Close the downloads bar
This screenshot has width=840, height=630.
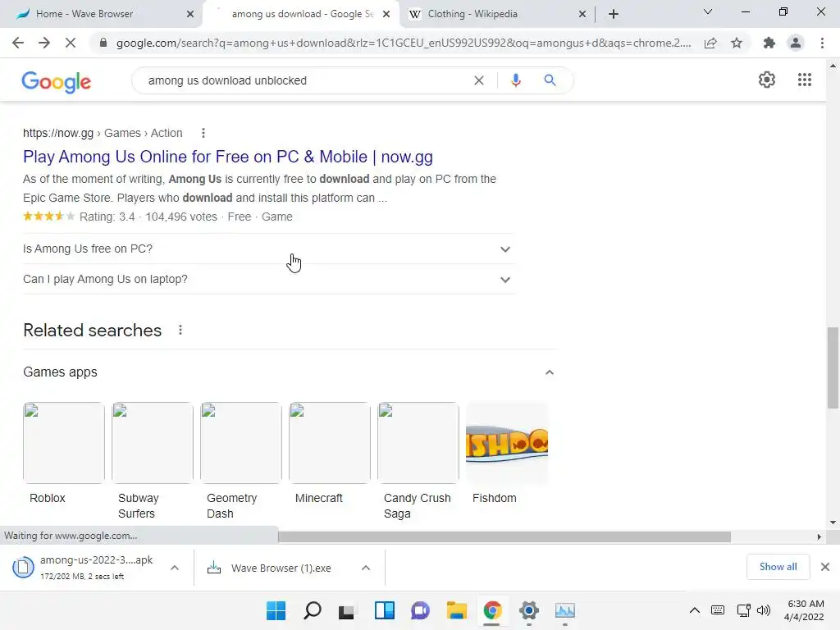pyautogui.click(x=825, y=567)
